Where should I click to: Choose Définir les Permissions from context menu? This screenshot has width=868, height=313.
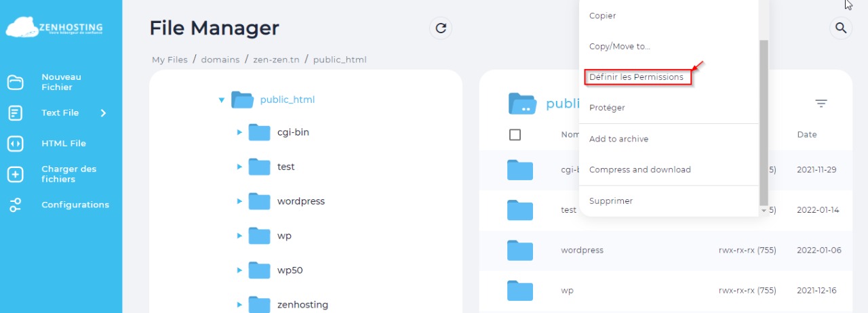(x=636, y=77)
